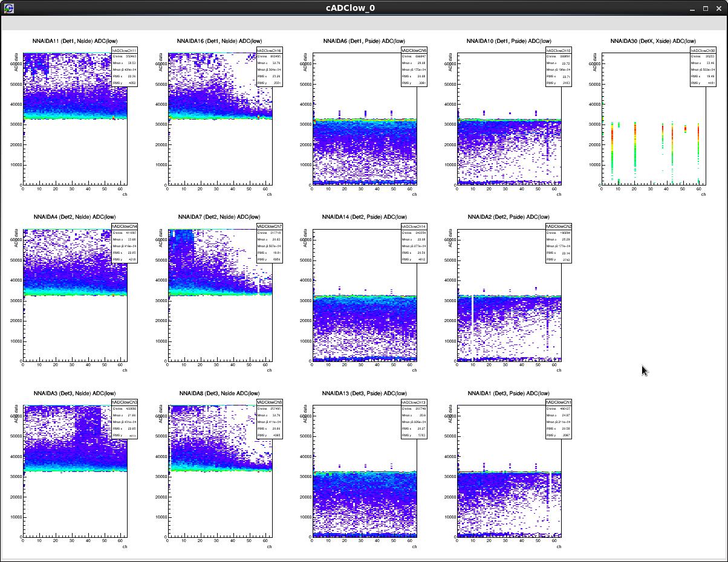728x562 pixels.
Task: Click the title text NNAIDA8 (Det3, Nside) ADC(low)
Action: pos(219,393)
